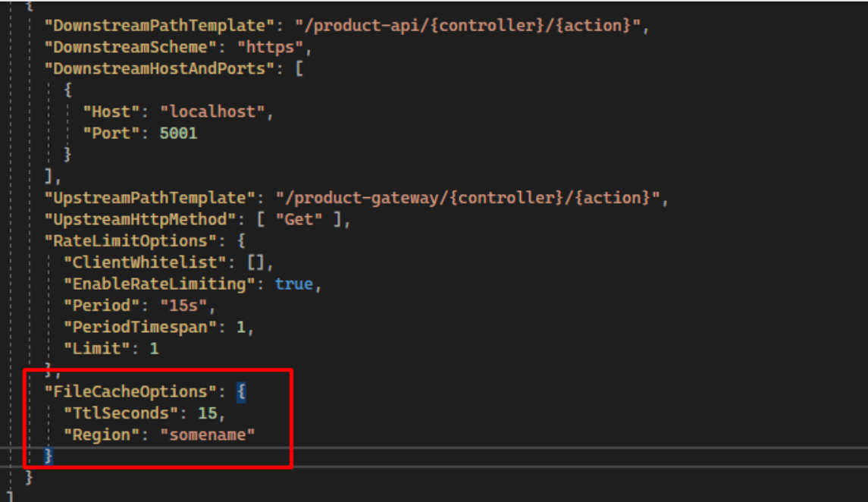This screenshot has width=868, height=502.
Task: Click the true value of EnableRateLimiting
Action: pos(294,284)
